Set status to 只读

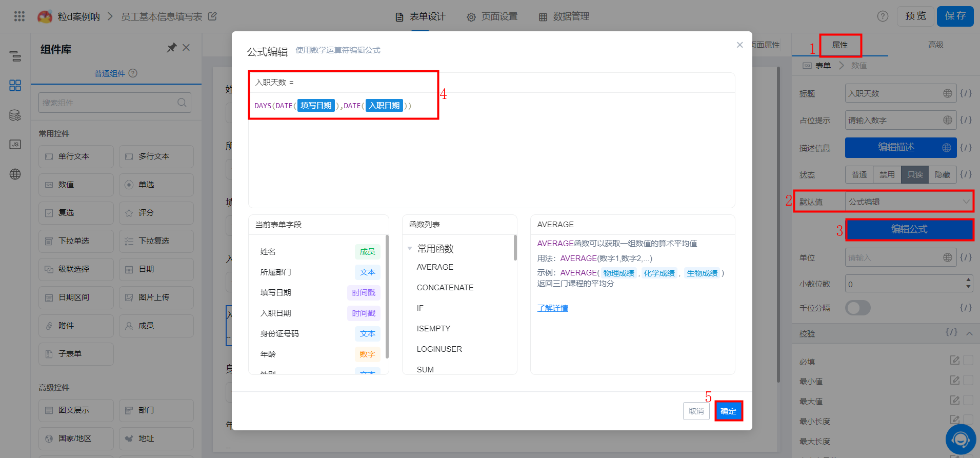pyautogui.click(x=915, y=175)
